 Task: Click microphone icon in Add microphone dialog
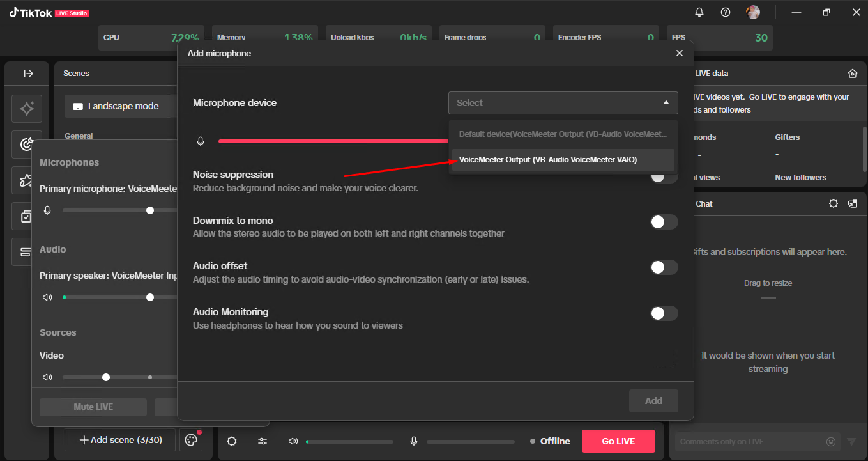(x=201, y=141)
